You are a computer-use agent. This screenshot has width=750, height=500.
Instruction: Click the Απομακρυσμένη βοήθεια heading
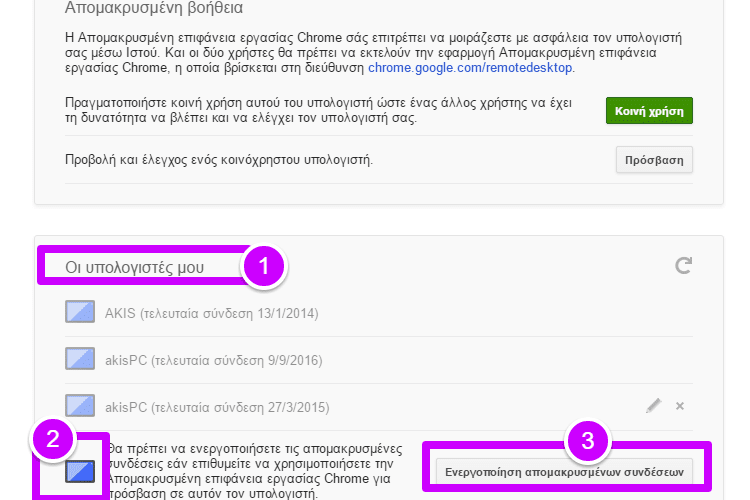coord(154,8)
